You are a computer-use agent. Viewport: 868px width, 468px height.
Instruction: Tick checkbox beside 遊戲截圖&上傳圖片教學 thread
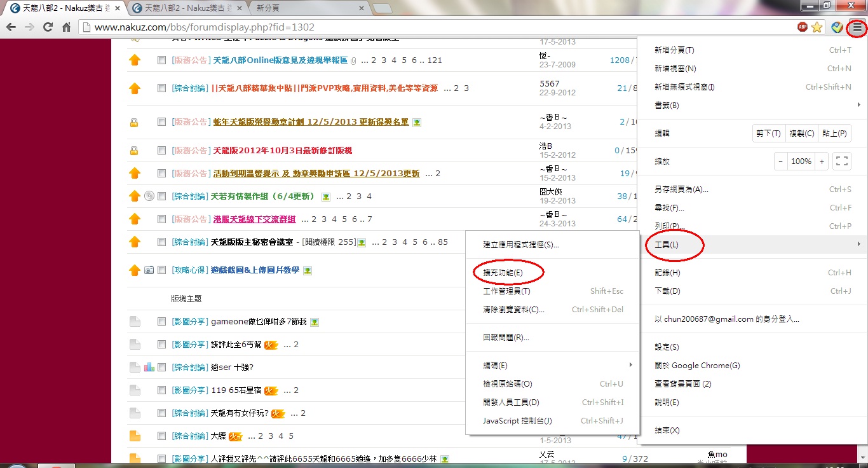161,270
